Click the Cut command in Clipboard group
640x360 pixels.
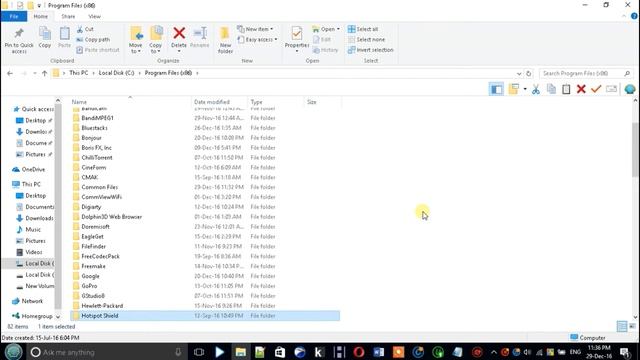point(85,29)
